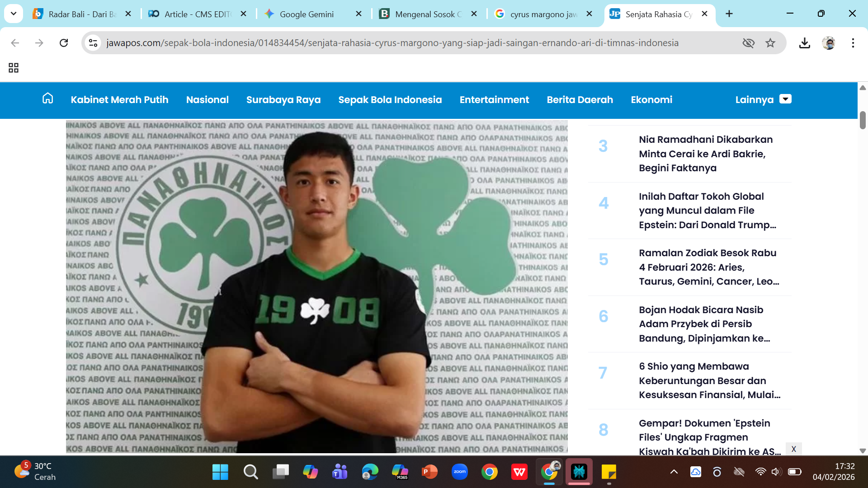Show hidden system tray icons

pyautogui.click(x=674, y=472)
